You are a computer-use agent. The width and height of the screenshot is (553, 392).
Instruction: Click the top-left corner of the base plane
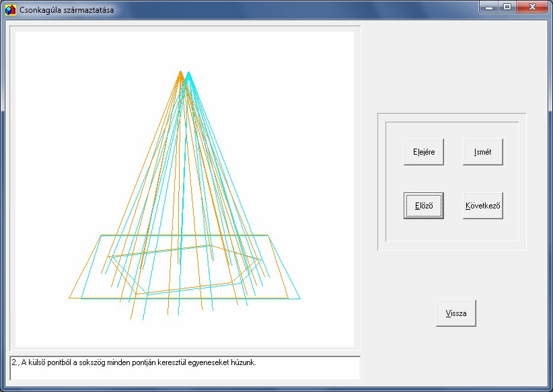(x=102, y=235)
